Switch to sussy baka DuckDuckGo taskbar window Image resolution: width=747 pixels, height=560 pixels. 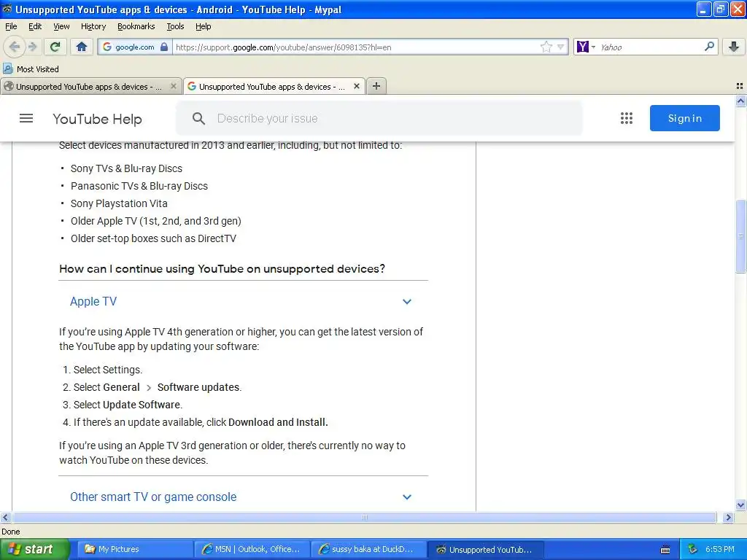click(x=368, y=549)
